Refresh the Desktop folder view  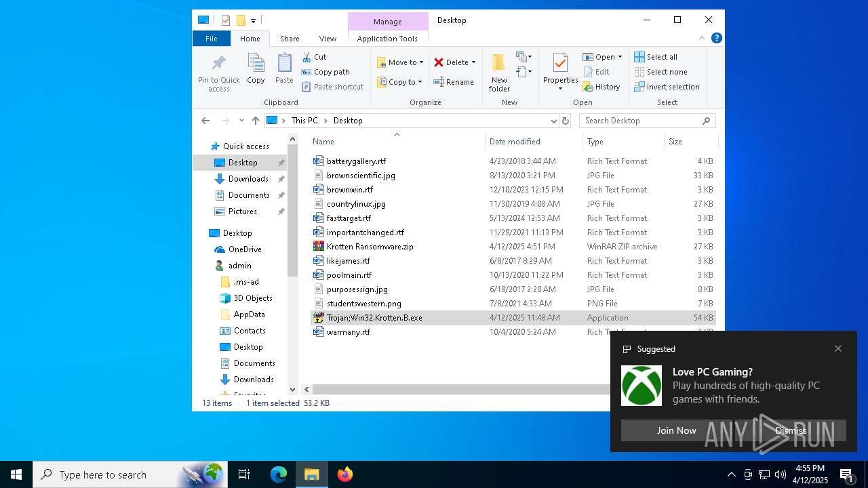point(566,121)
